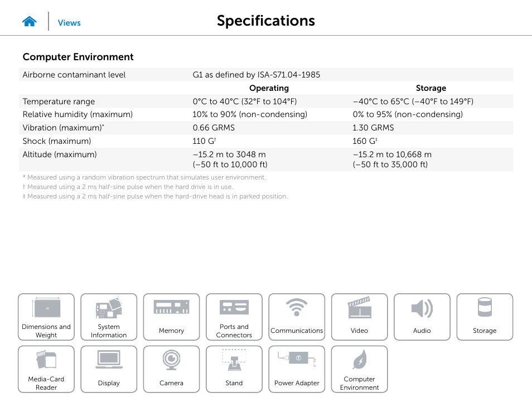Open the Memory specifications tile
The width and height of the screenshot is (532, 402).
pyautogui.click(x=171, y=317)
